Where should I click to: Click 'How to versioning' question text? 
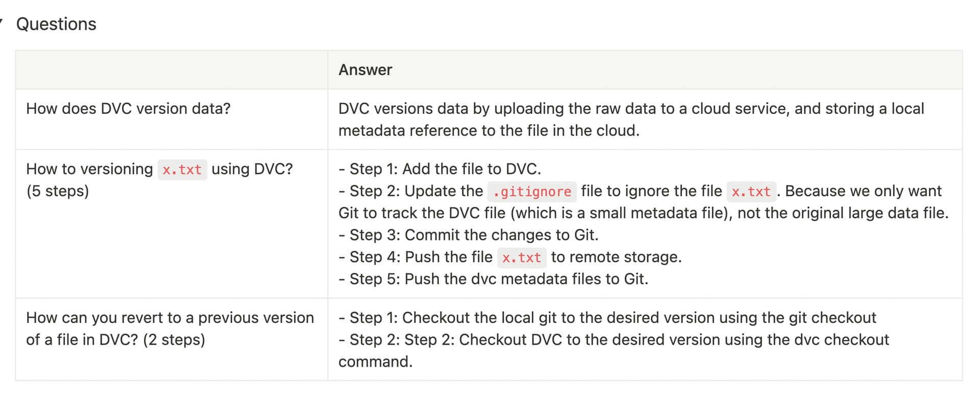pyautogui.click(x=89, y=169)
